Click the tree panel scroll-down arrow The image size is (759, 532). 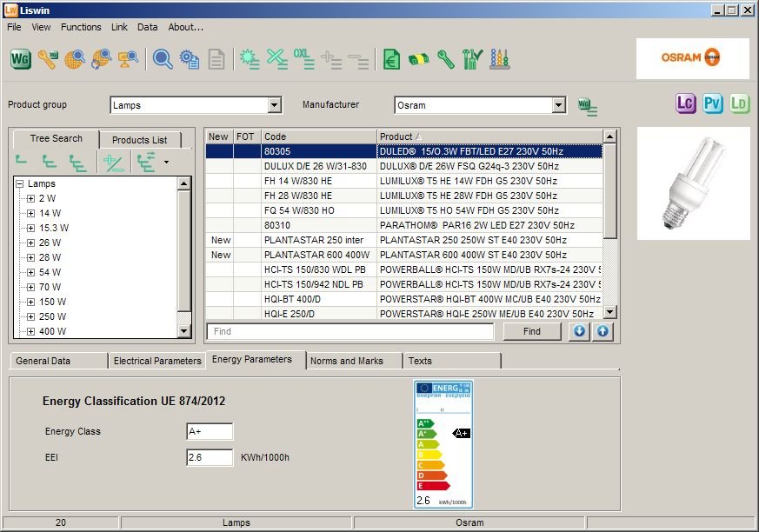pyautogui.click(x=184, y=331)
